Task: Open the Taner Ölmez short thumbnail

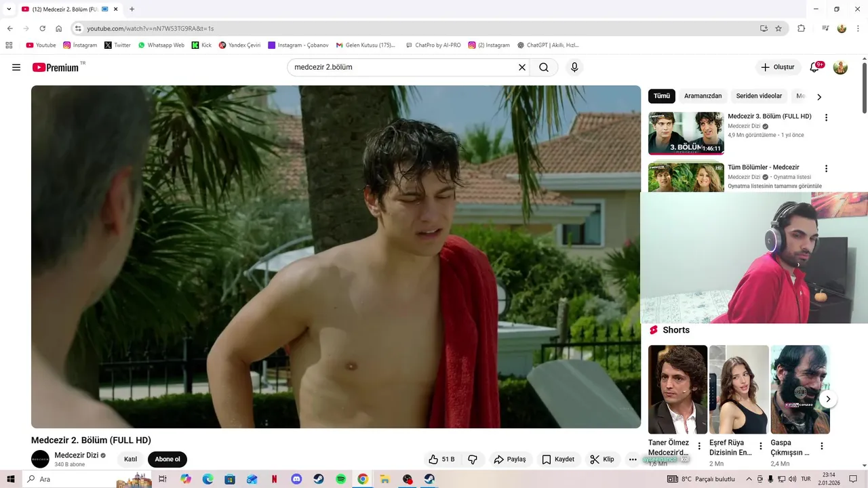Action: (x=677, y=390)
